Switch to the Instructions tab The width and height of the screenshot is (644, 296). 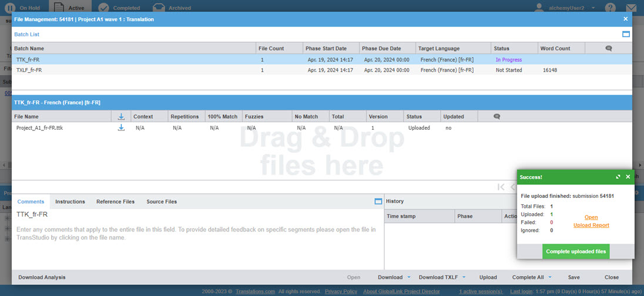click(x=70, y=201)
